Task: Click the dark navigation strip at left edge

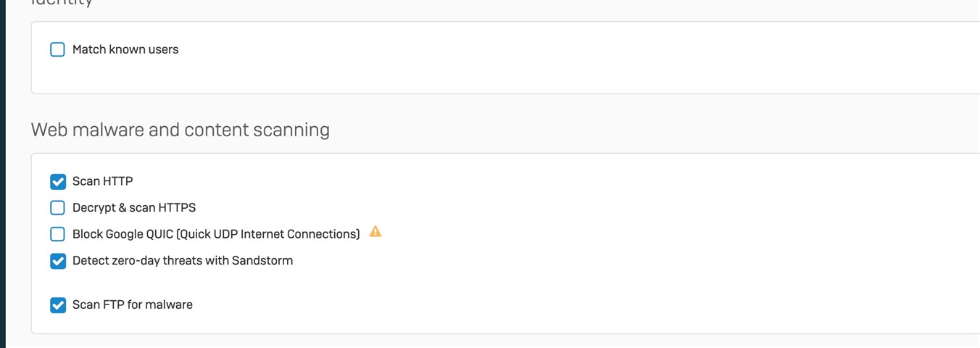Action: 3,174
